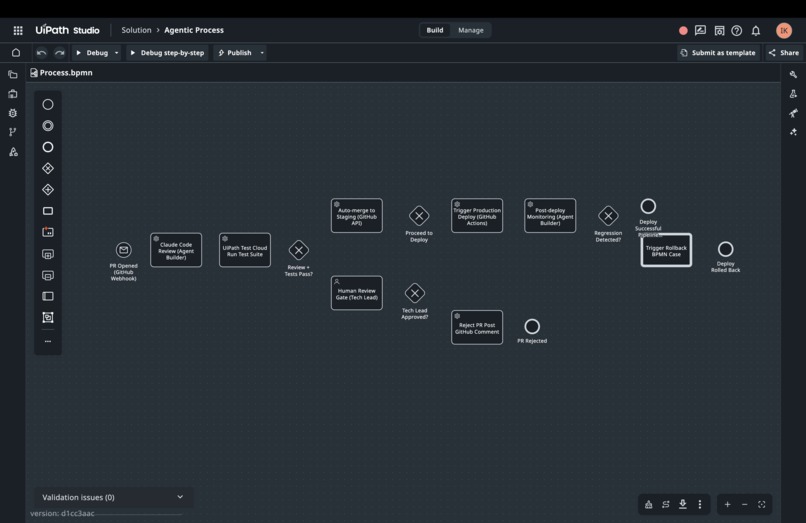Open the Publish dropdown arrow
The height and width of the screenshot is (523, 806).
click(x=262, y=52)
